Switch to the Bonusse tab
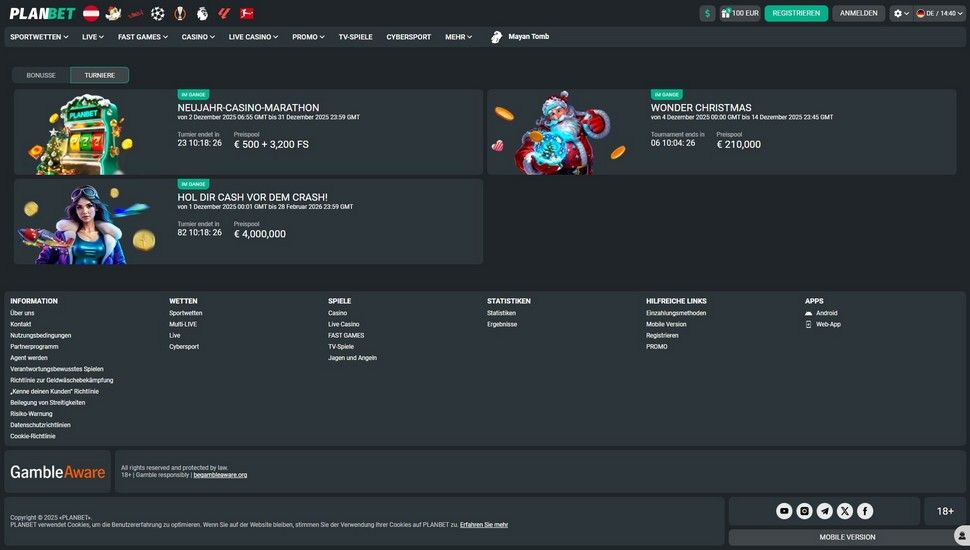Screen dimensions: 970x550 41,75
